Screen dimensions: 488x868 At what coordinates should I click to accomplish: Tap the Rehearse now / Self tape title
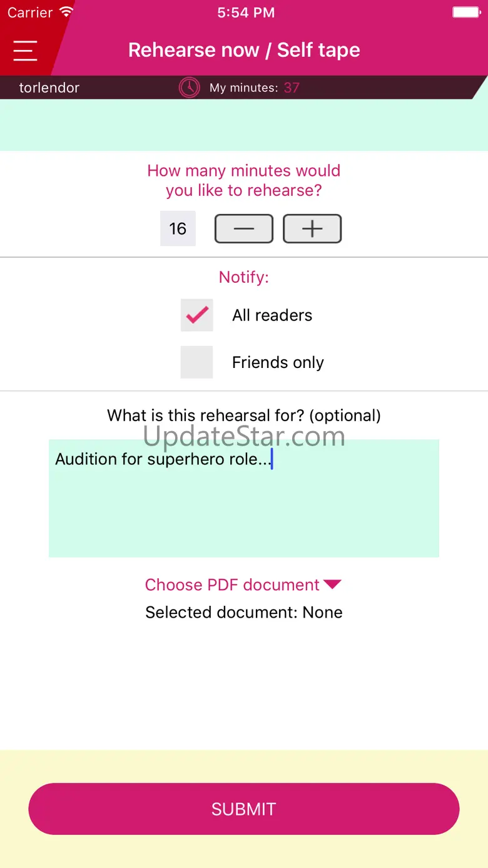click(244, 50)
